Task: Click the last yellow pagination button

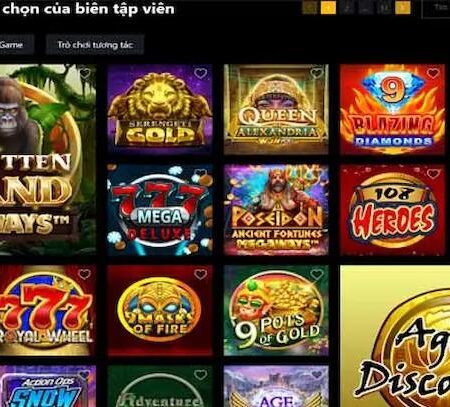Action: tap(403, 7)
